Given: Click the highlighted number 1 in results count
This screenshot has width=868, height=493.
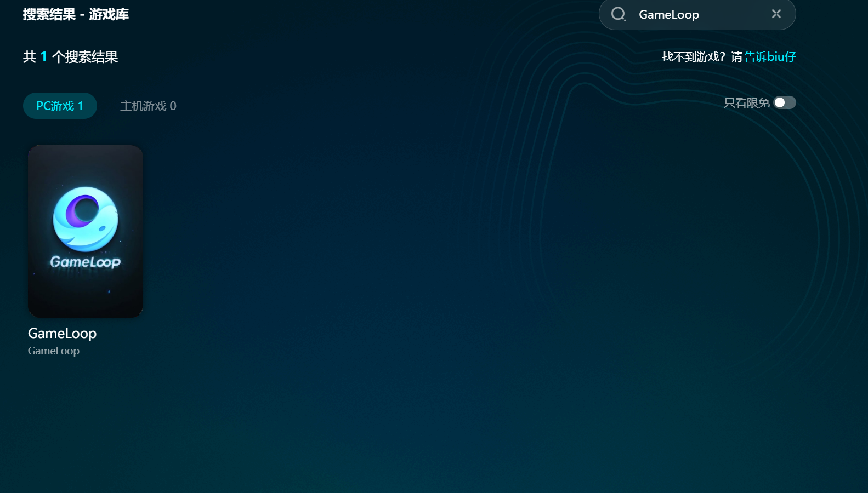Looking at the screenshot, I should point(44,57).
